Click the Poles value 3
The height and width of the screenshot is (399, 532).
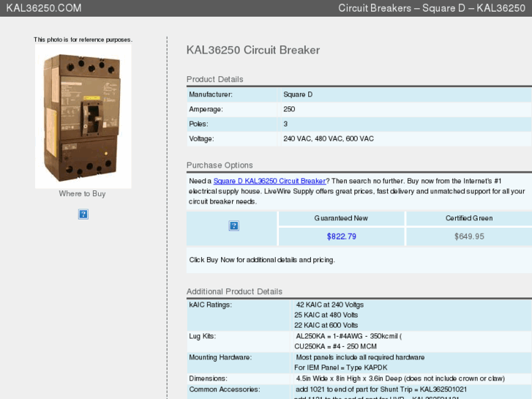point(285,124)
